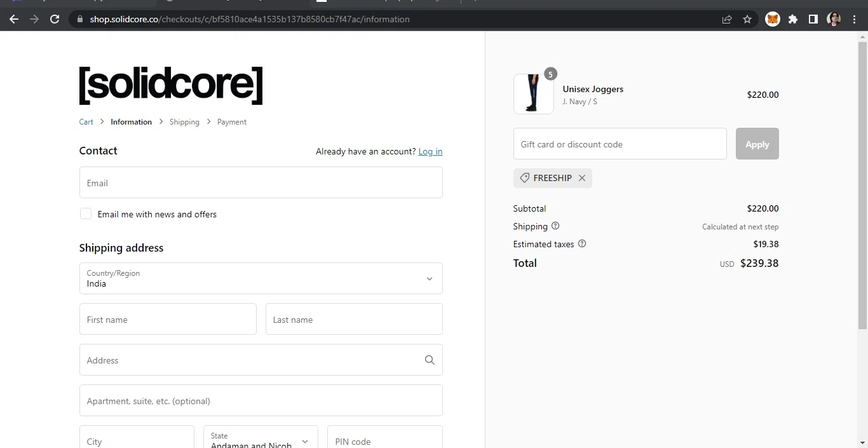Open the Extensions puzzle icon
This screenshot has width=868, height=448.
tap(793, 19)
